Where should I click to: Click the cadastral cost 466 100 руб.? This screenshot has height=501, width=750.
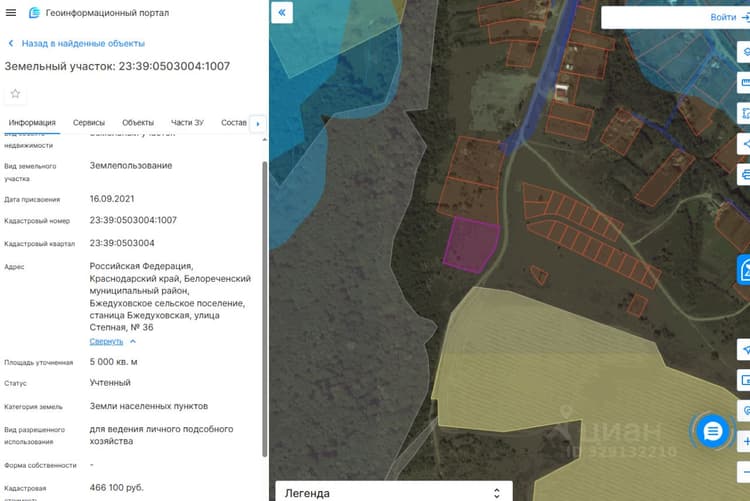pos(116,487)
